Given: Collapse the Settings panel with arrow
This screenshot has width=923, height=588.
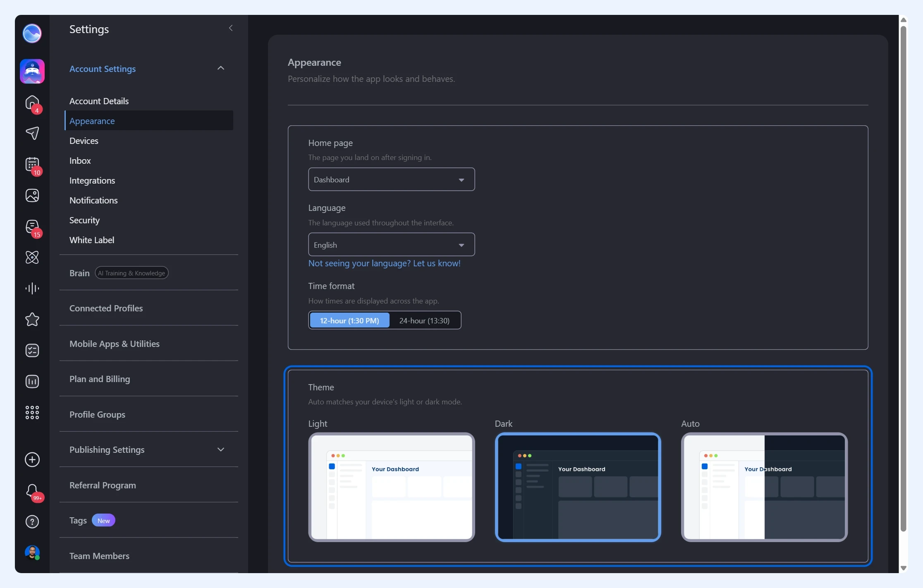Looking at the screenshot, I should [x=231, y=28].
